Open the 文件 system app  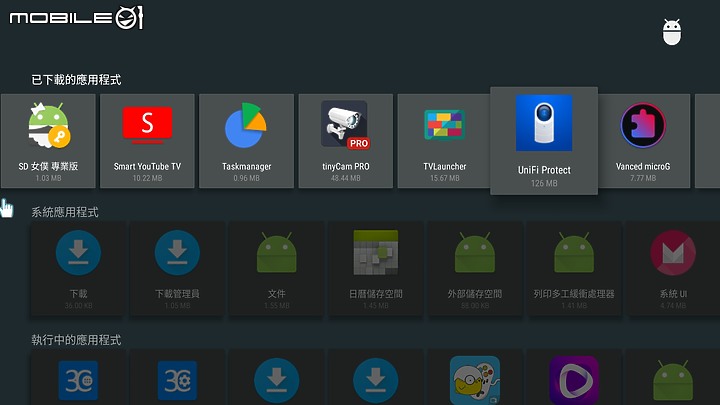(276, 269)
